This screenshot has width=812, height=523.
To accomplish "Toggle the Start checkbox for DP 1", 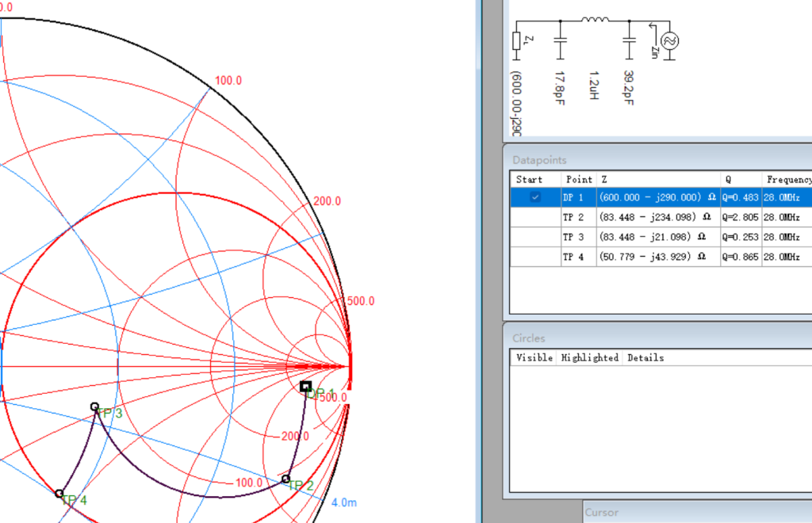I will [x=535, y=197].
